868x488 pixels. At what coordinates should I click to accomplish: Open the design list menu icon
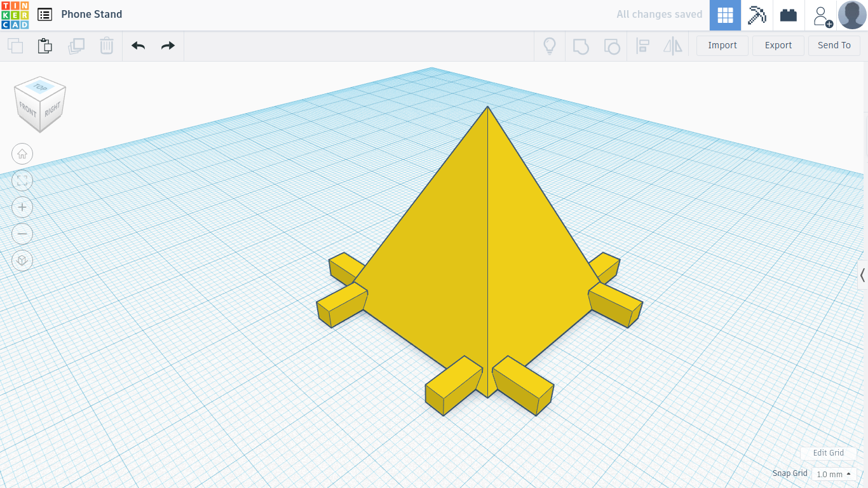(x=44, y=15)
